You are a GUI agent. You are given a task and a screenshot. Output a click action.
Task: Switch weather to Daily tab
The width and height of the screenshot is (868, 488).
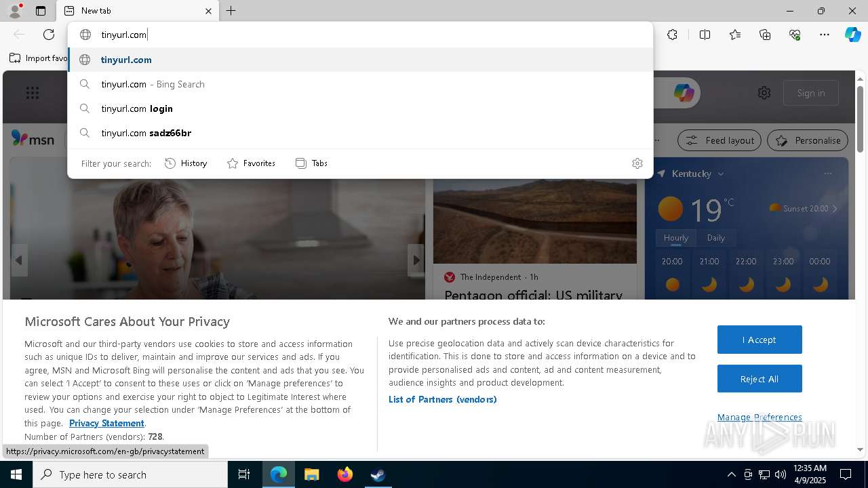pos(715,238)
